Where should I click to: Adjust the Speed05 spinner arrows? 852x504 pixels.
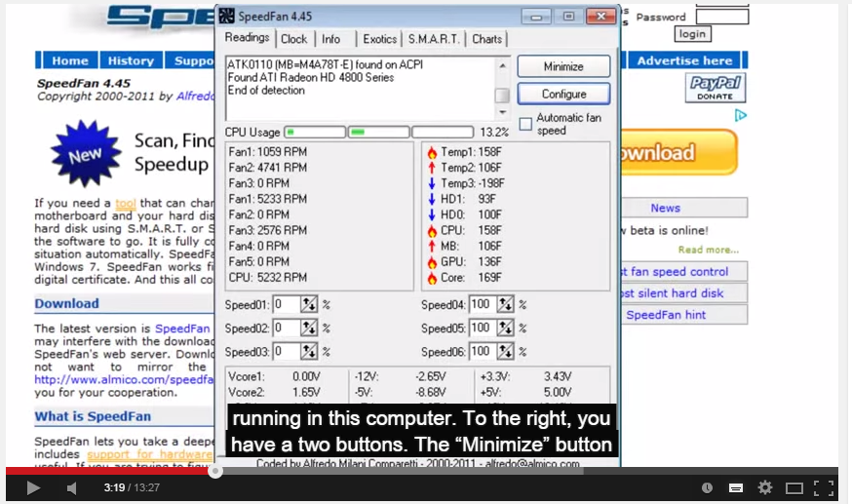click(505, 328)
